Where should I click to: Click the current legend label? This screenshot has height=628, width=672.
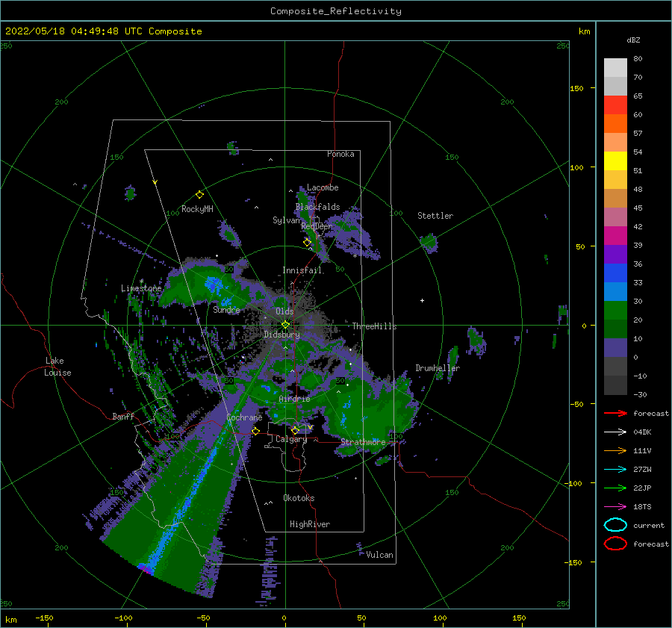point(649,525)
